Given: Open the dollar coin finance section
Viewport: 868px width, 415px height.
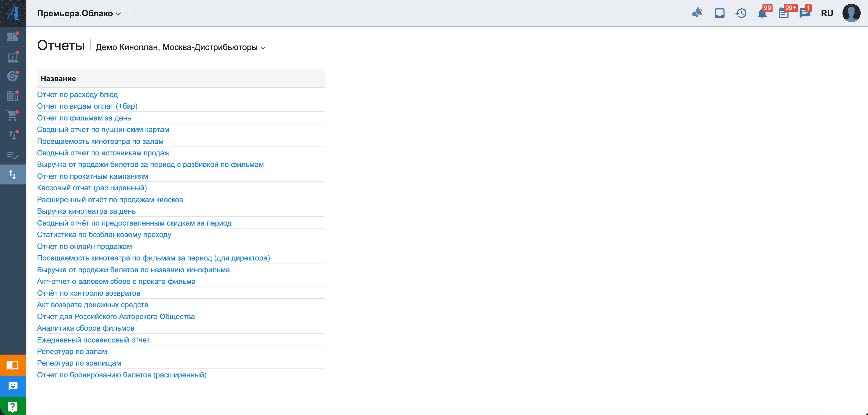Looking at the screenshot, I should [x=12, y=76].
